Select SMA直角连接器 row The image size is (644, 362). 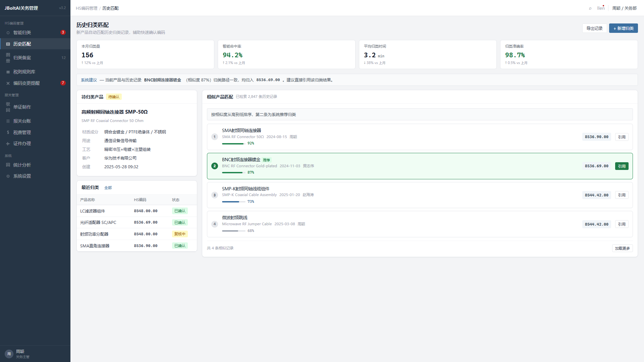(x=137, y=246)
